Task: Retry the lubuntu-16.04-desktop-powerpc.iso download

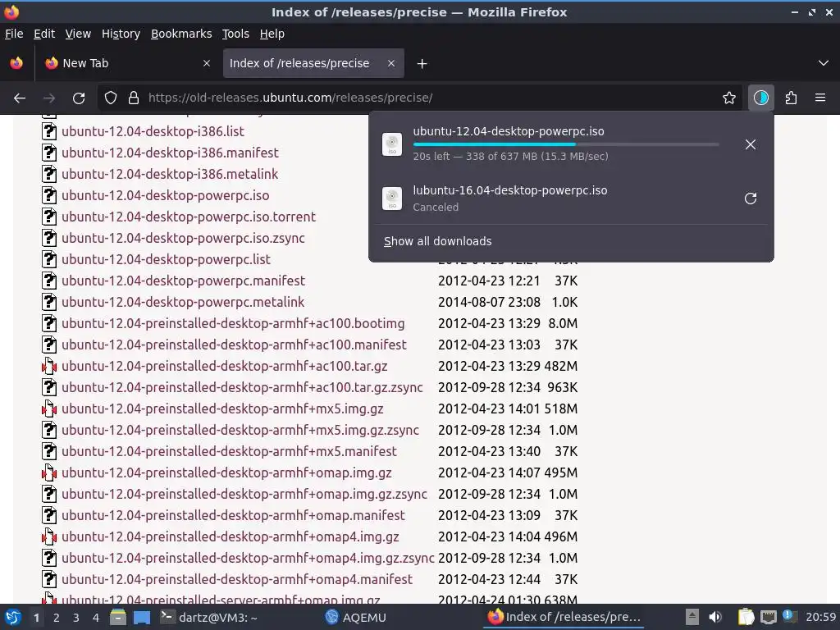Action: tap(751, 199)
